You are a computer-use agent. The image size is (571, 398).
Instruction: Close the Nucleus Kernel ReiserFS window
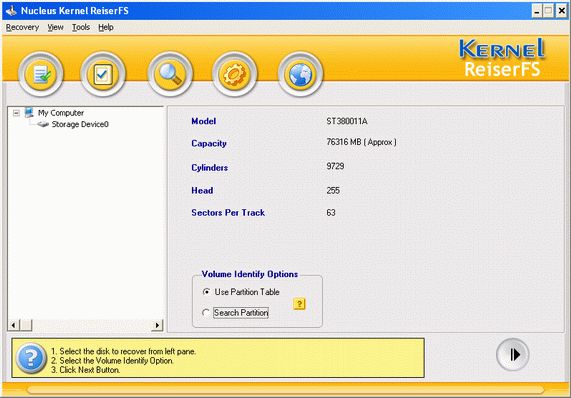(x=562, y=11)
